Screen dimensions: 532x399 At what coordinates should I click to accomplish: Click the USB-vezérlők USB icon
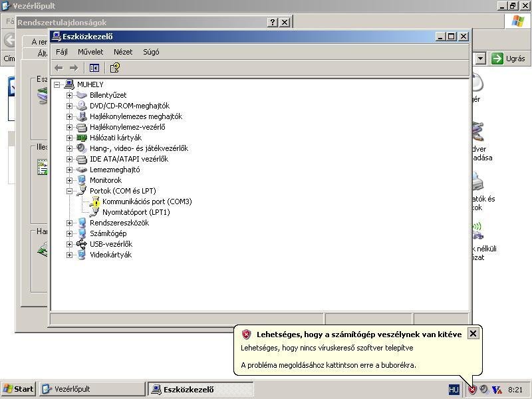pos(81,243)
